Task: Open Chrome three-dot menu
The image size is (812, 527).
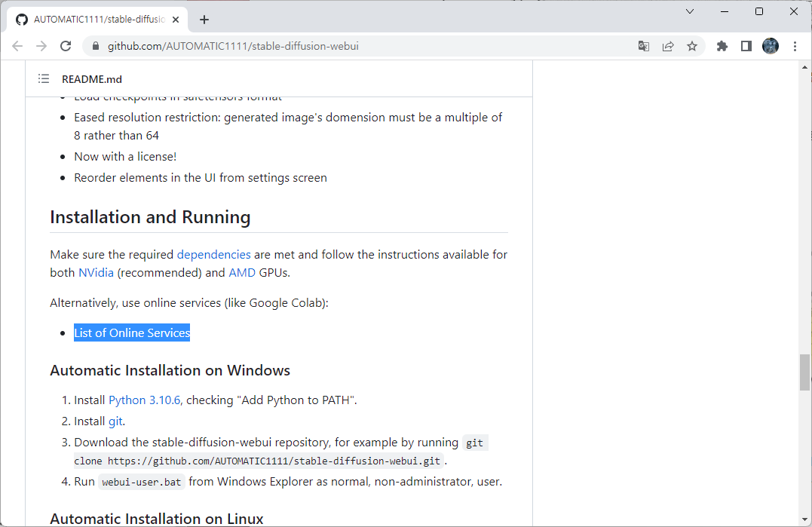Action: pos(795,46)
